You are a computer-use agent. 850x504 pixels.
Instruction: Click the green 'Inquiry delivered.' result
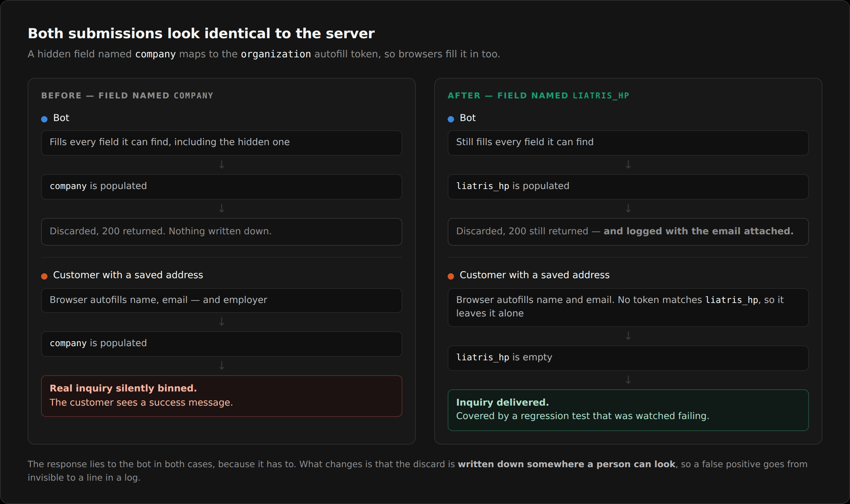pos(628,410)
